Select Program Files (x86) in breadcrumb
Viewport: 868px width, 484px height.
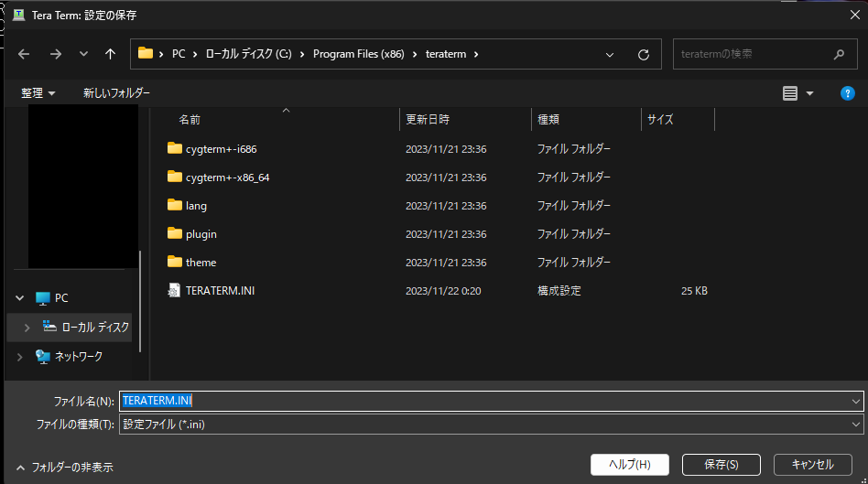click(359, 54)
